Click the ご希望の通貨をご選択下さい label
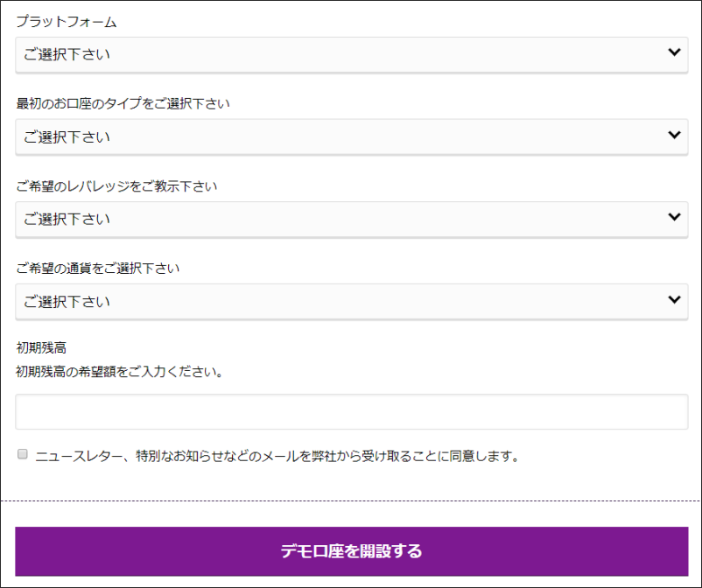This screenshot has height=588, width=702. [97, 269]
